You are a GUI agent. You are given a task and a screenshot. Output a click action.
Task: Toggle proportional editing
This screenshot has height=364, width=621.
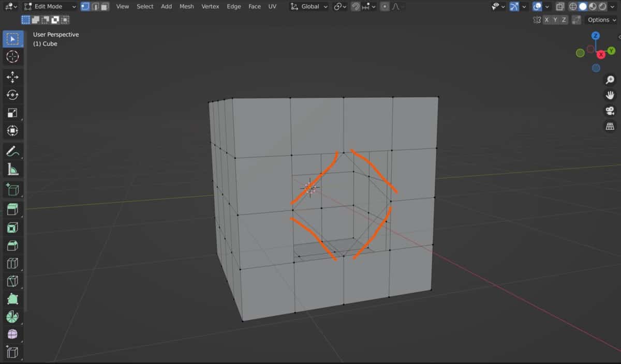385,7
